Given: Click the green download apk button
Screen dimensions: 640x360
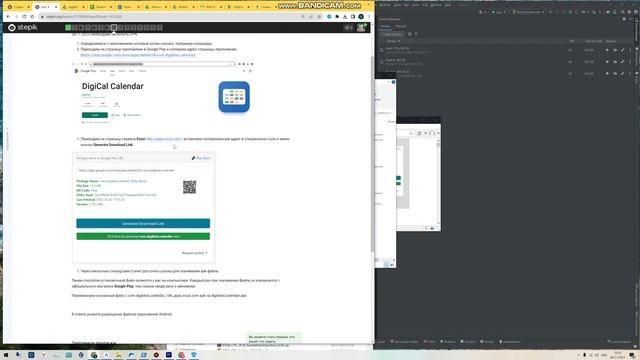Looking at the screenshot, I should [143, 236].
